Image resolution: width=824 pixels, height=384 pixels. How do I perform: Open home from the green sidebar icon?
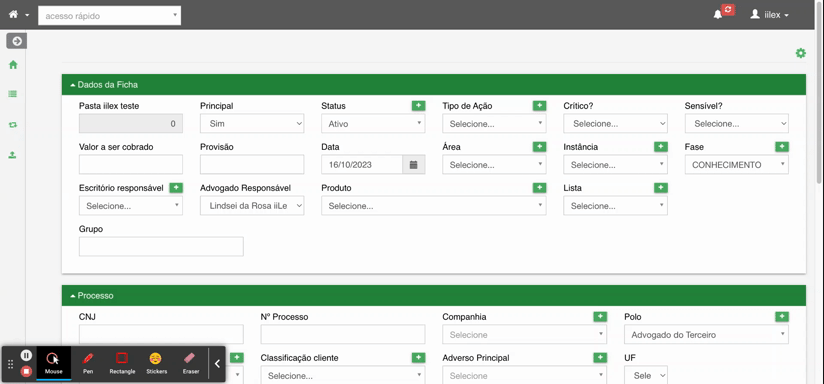pos(13,65)
